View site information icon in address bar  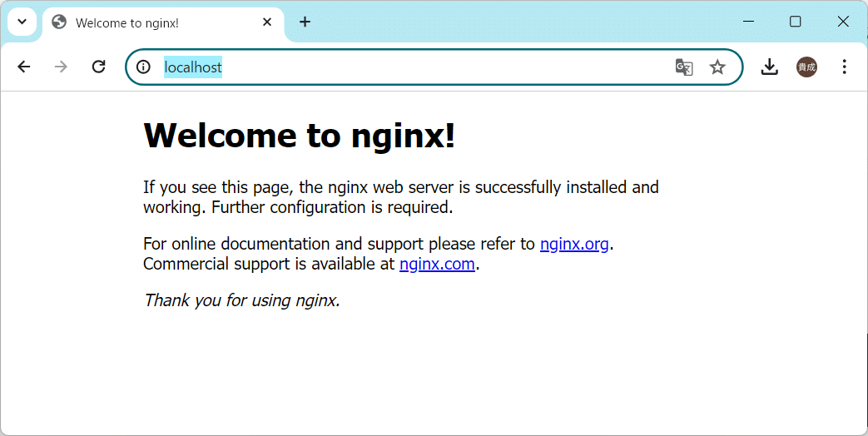(143, 67)
